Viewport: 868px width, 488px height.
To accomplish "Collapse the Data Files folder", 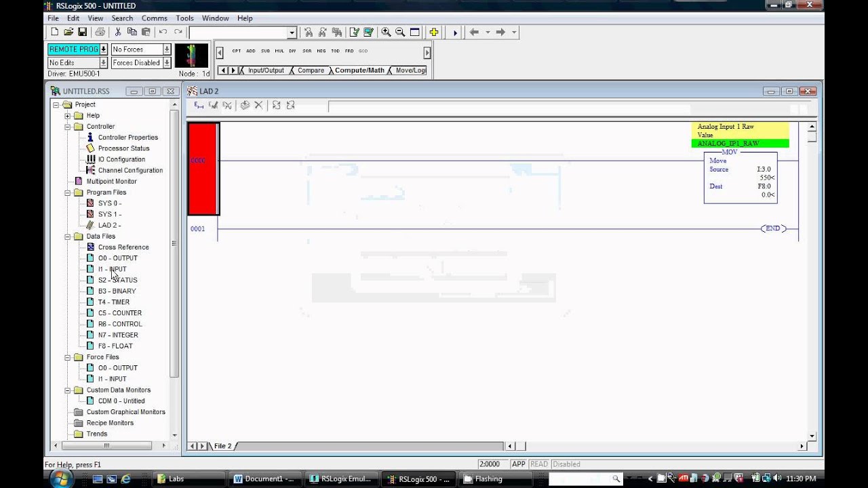I will pos(68,237).
